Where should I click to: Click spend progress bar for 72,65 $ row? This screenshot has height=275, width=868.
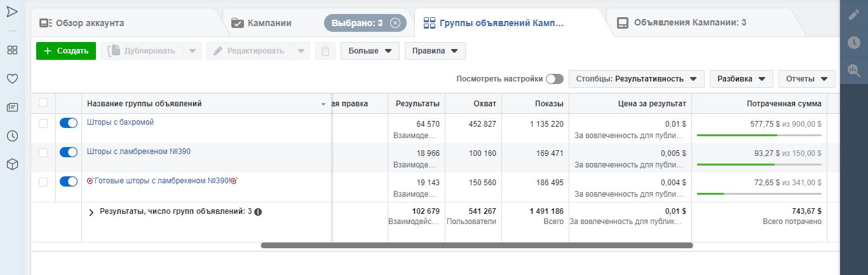pyautogui.click(x=759, y=194)
